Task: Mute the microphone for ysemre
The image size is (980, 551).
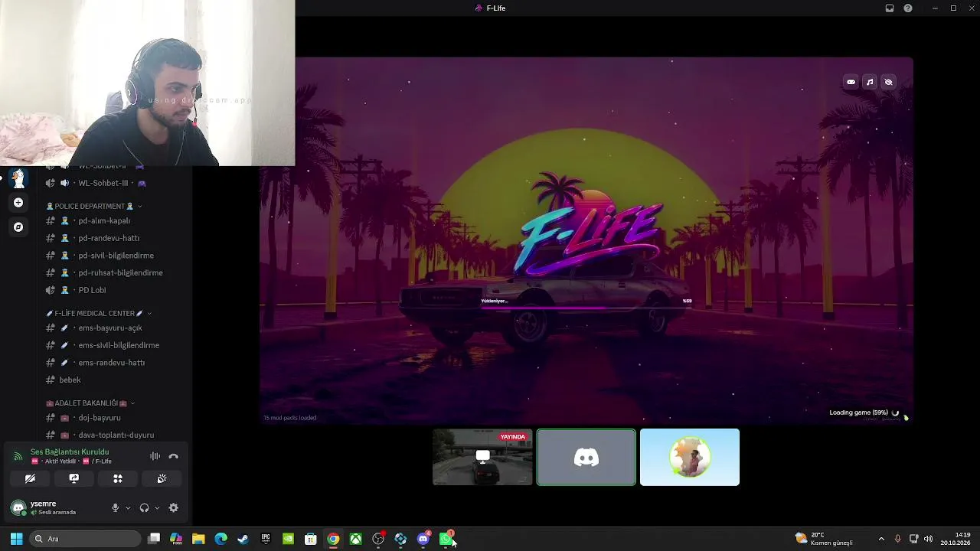Action: [116, 507]
